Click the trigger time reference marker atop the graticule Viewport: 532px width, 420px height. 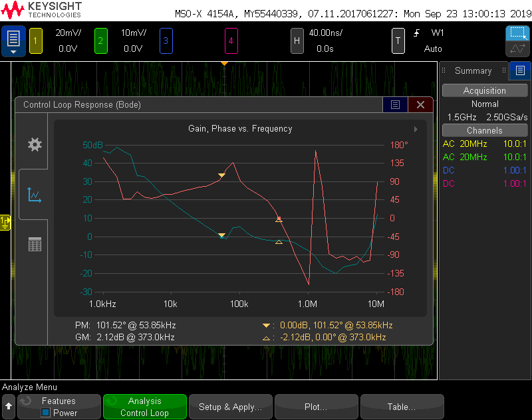pos(224,64)
